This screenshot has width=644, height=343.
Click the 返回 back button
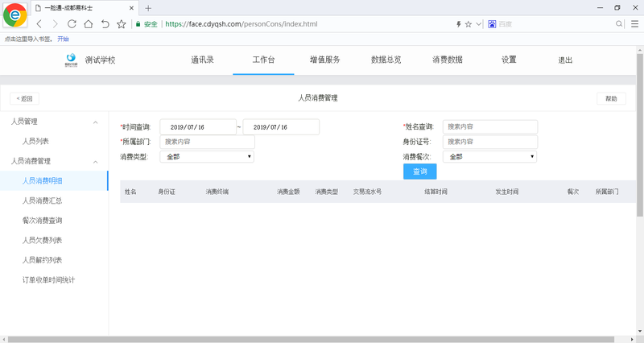[x=24, y=98]
